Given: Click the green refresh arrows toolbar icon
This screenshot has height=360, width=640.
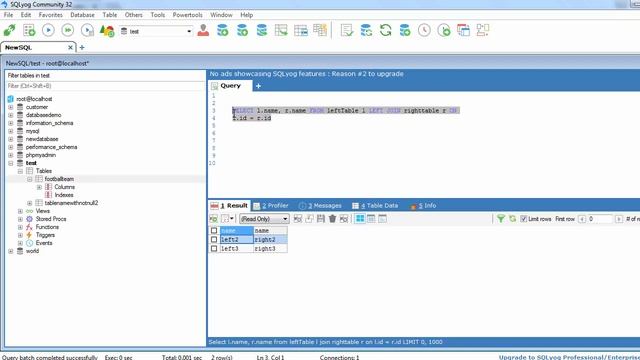Looking at the screenshot, I should [x=385, y=31].
